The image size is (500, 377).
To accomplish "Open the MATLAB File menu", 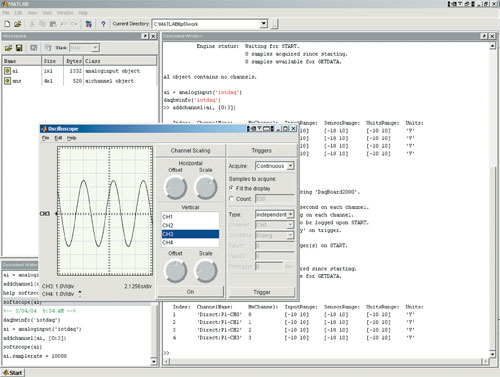I will pyautogui.click(x=6, y=13).
